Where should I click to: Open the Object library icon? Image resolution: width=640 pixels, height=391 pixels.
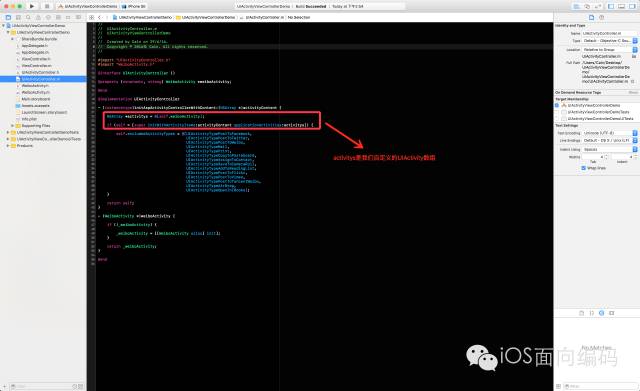[x=601, y=313]
